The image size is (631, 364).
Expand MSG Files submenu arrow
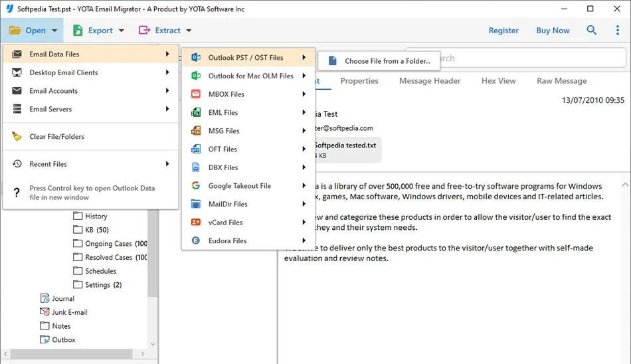304,131
